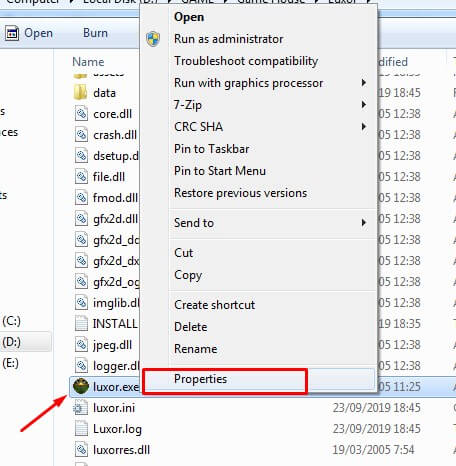Click the UAC shield icon beside Run as administrator
The height and width of the screenshot is (466, 456).
click(x=153, y=39)
